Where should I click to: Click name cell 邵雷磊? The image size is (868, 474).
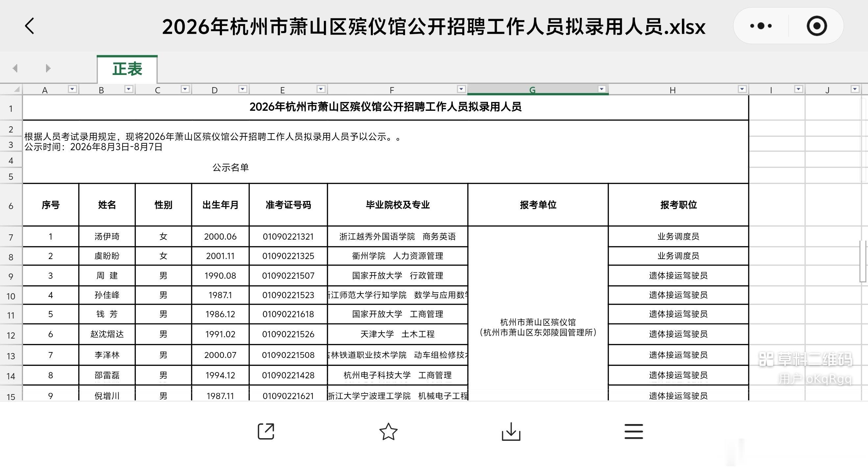(x=107, y=375)
